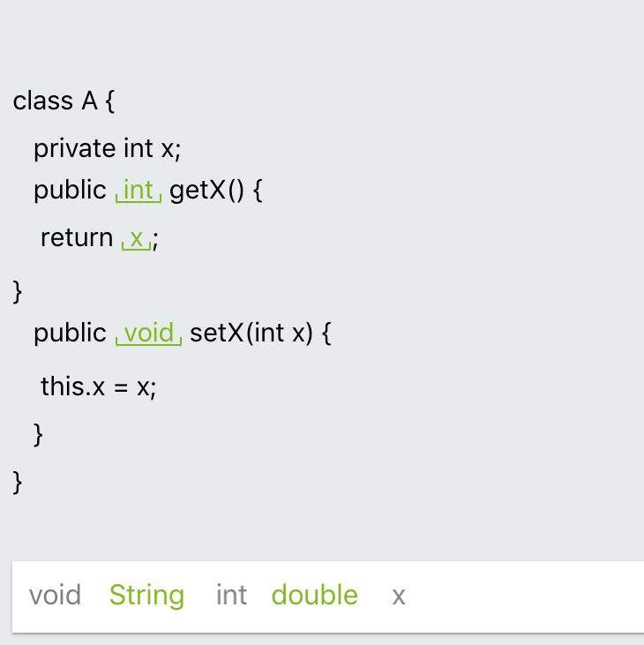This screenshot has width=644, height=645.
Task: Click the closing brace after this.x assignment
Action: 37,434
